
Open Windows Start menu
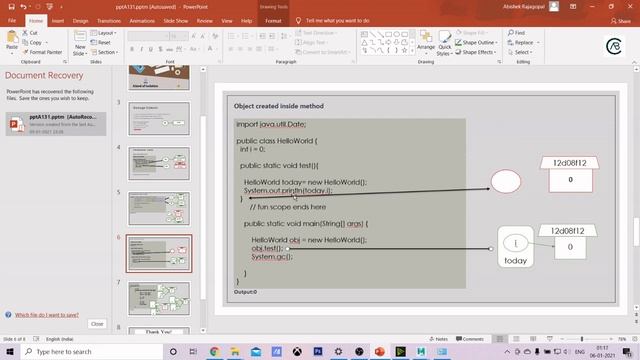10,351
